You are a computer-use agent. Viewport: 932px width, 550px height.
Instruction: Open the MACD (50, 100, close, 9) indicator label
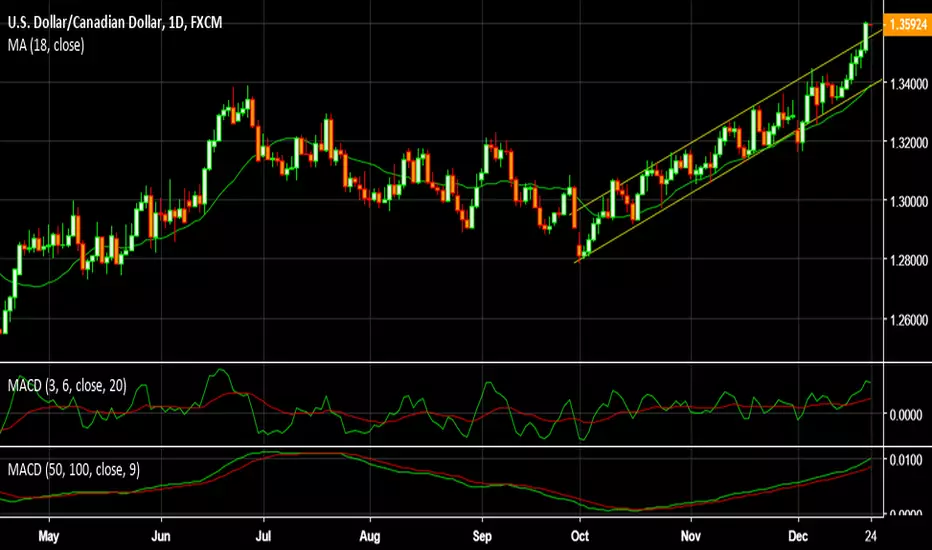tap(74, 470)
